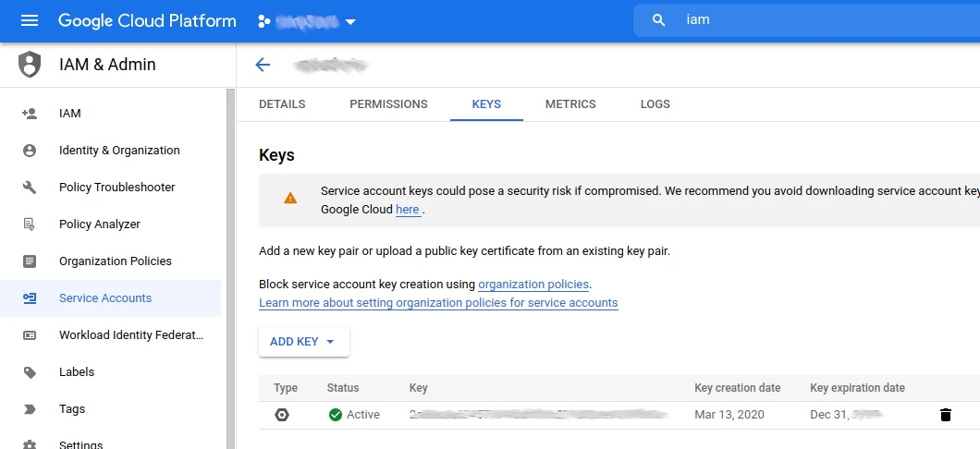This screenshot has height=449, width=980.
Task: Click the key type hexagon icon
Action: click(282, 415)
